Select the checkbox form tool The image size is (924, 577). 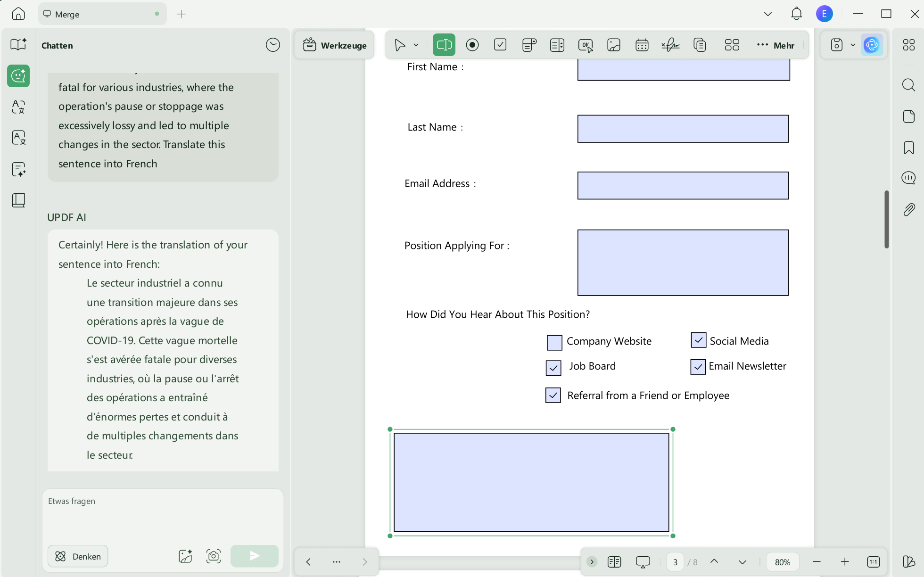(500, 45)
